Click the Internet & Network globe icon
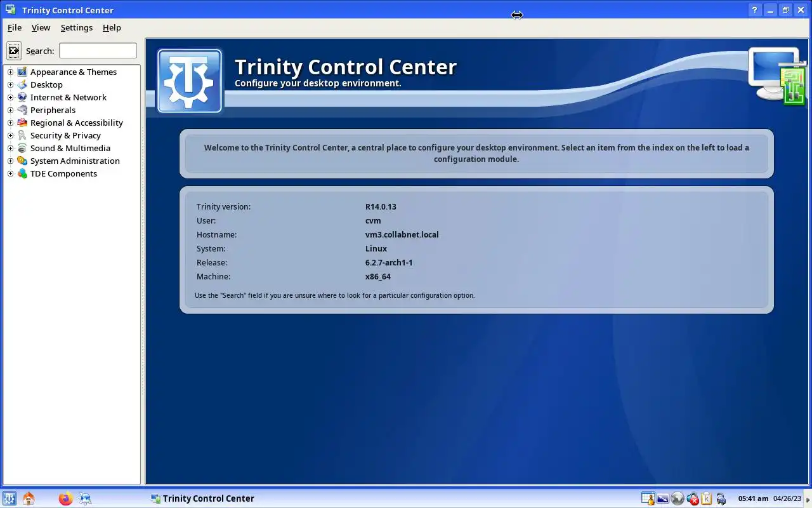Screen dimensions: 812x508 [22, 97]
